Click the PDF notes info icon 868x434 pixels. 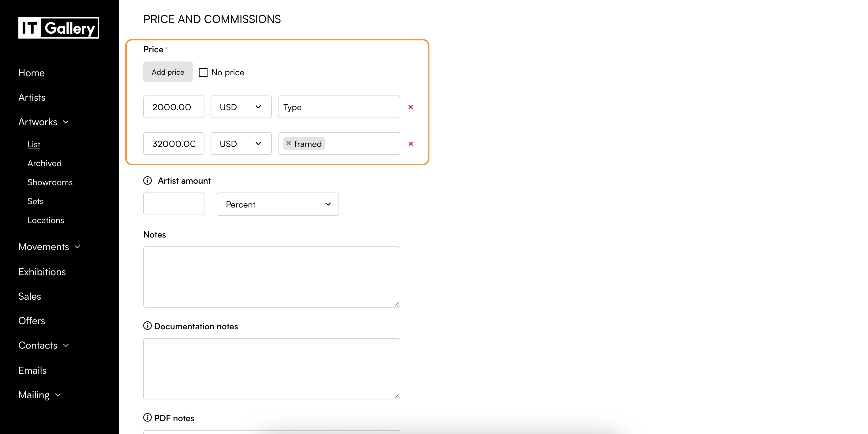pos(147,417)
